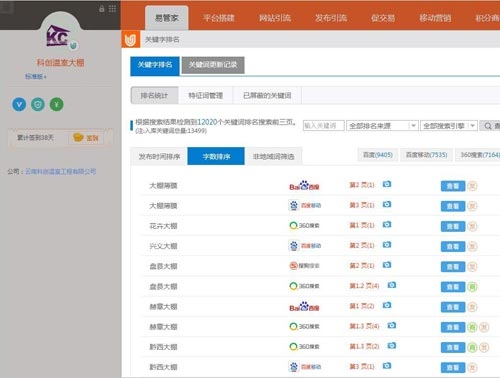500x378 pixels.
Task: Open the 发布引流 top menu
Action: pos(331,18)
